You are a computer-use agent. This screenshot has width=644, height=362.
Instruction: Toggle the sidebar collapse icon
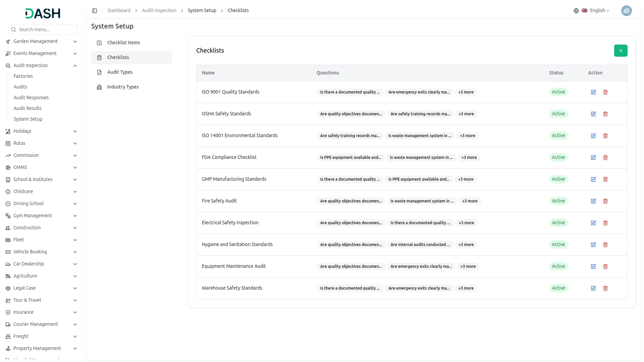pyautogui.click(x=95, y=11)
